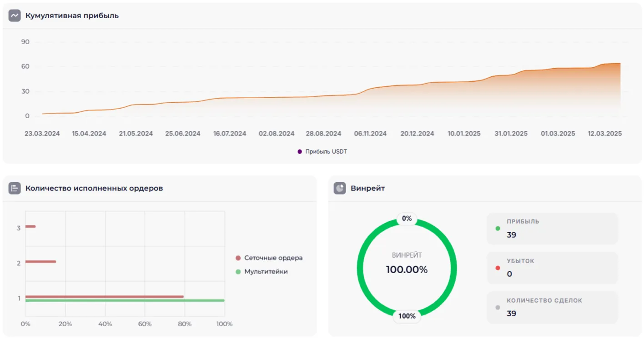Click the cumulative profit chart icon

click(15, 15)
